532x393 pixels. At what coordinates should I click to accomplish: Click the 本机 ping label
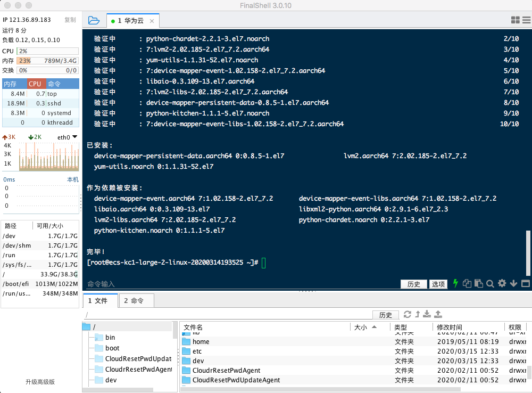click(73, 179)
